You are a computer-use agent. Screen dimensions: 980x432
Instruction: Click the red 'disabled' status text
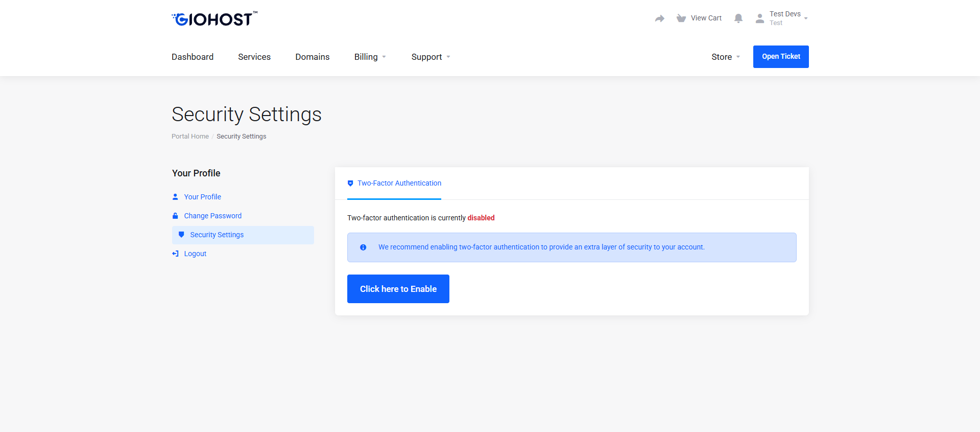click(481, 218)
